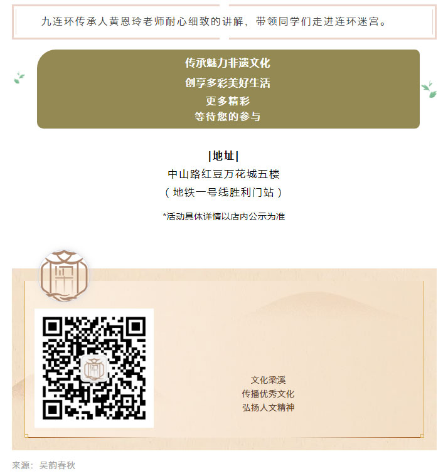448x476 pixels.
Task: Click the source label 吴韵春秋
Action: 57,465
